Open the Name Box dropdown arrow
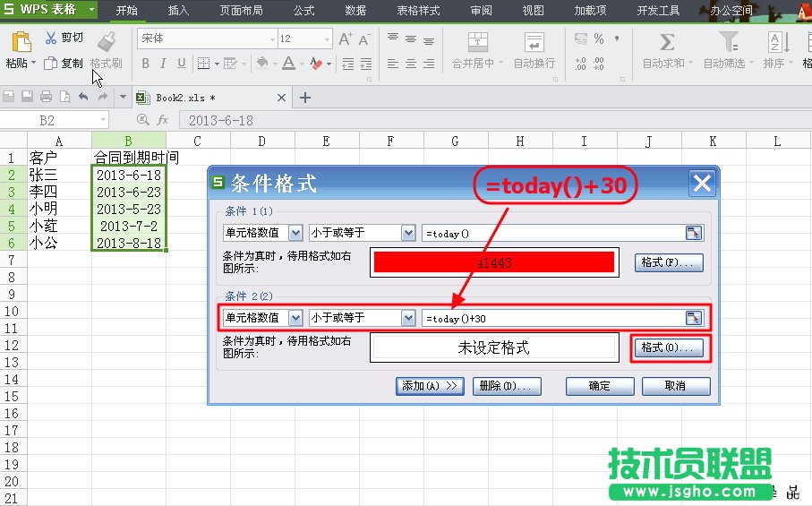Screen dimensions: 812x506 pyautogui.click(x=104, y=120)
